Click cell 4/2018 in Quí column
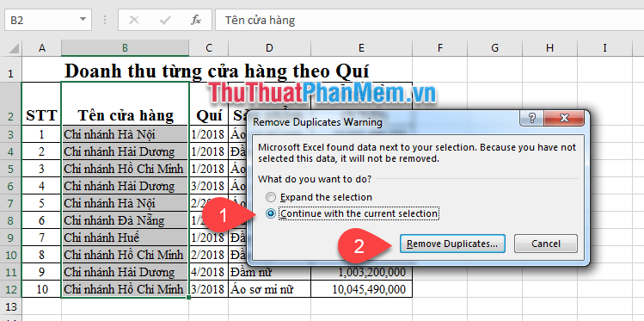This screenshot has height=321, width=644. pos(209,272)
